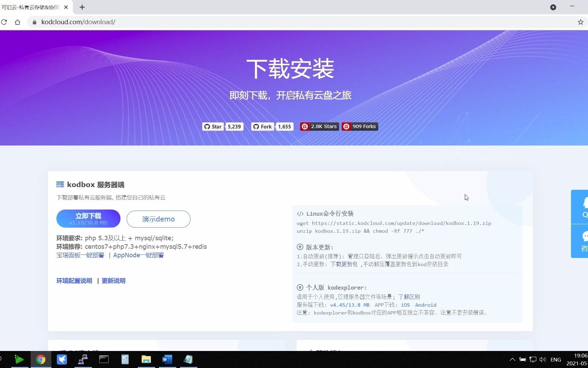Open a new browser tab

[x=82, y=7]
